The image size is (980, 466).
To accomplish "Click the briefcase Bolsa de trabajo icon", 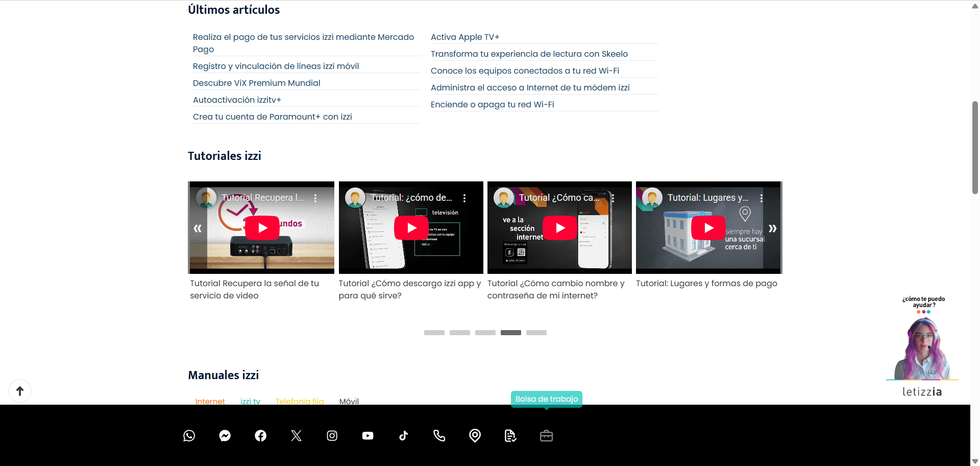I will tap(547, 436).
